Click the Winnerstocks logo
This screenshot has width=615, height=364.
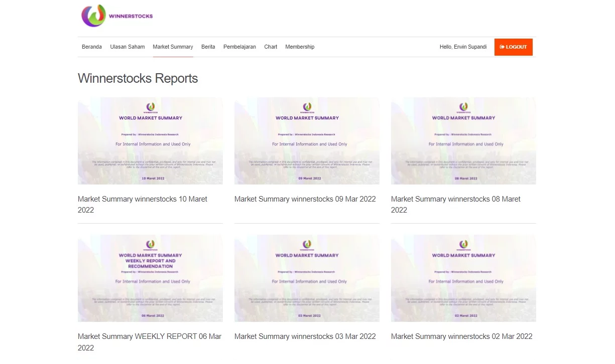[x=117, y=16]
